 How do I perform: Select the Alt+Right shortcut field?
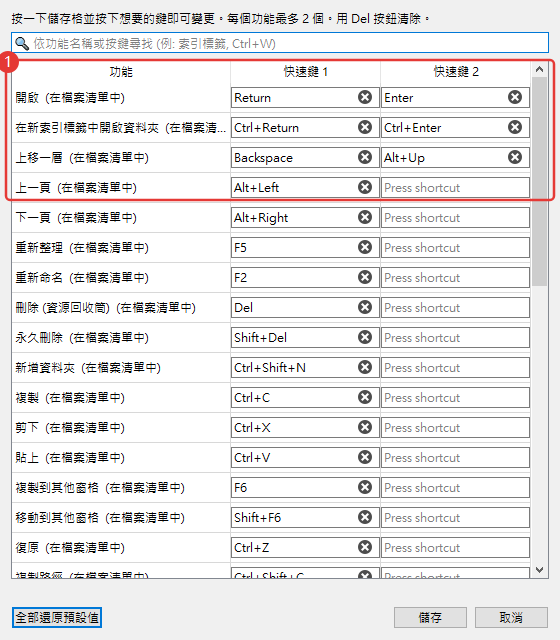point(305,218)
